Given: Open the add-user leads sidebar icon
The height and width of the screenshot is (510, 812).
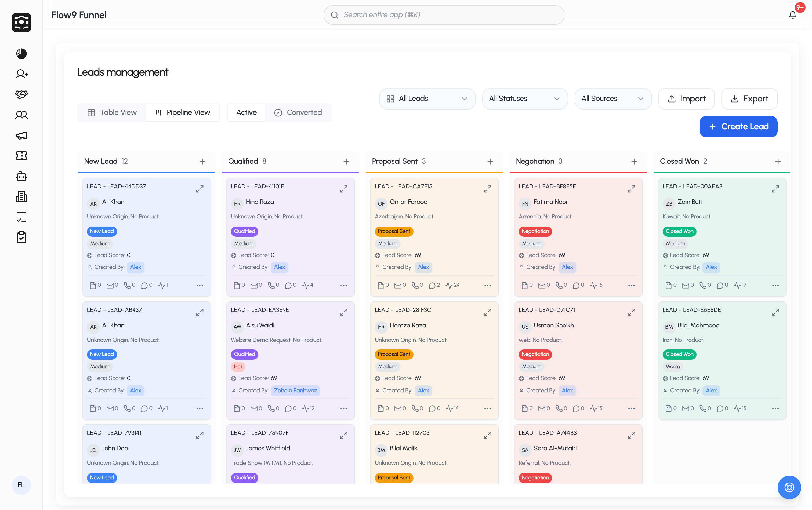Looking at the screenshot, I should click(21, 74).
